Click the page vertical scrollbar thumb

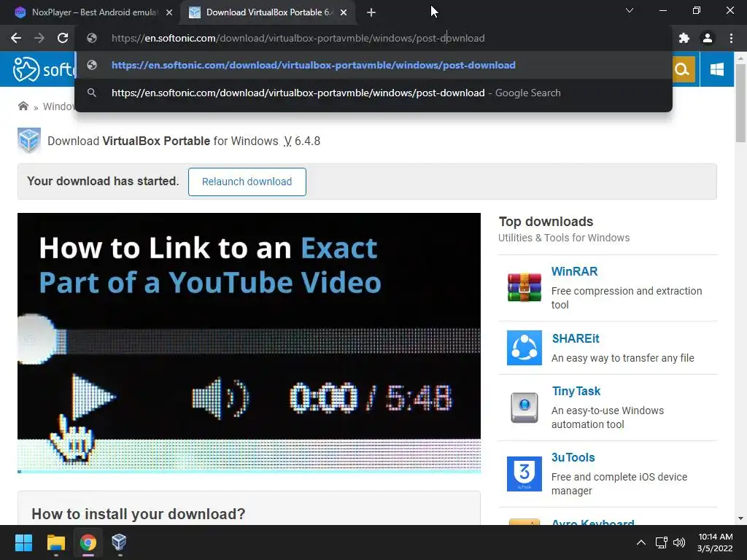pos(740,102)
